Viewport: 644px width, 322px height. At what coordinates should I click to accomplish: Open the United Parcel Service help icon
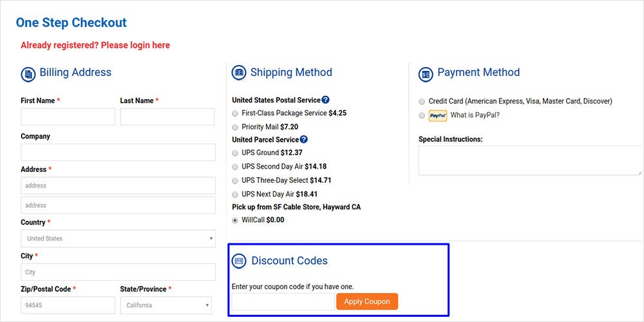tap(303, 139)
